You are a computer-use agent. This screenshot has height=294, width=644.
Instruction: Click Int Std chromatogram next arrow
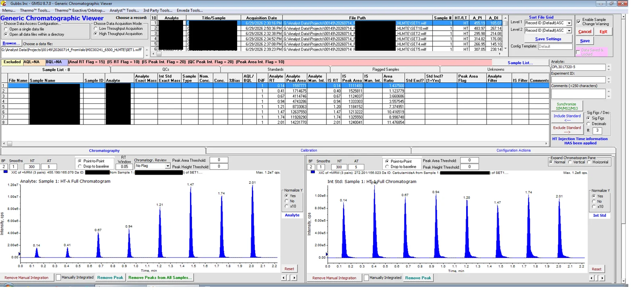tap(602, 278)
